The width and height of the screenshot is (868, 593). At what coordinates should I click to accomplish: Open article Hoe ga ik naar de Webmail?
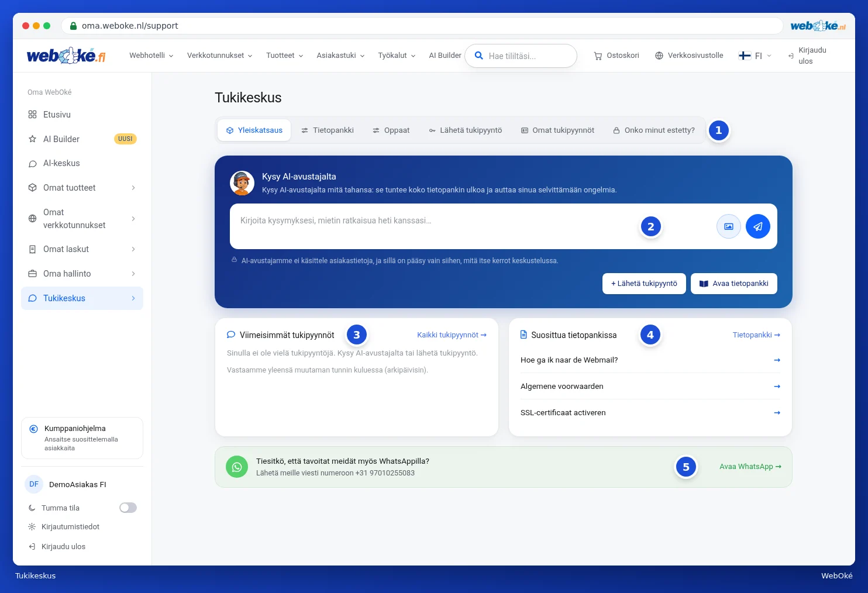click(650, 360)
